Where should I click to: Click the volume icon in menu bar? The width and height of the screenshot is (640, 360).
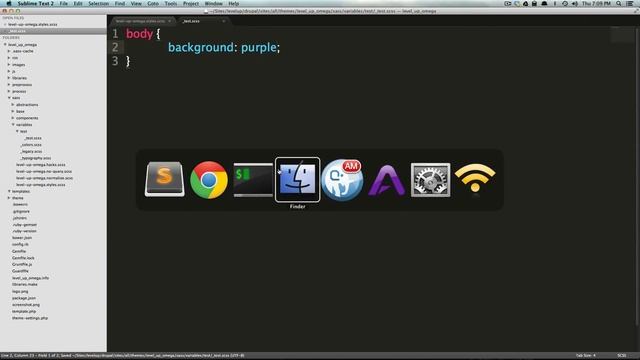pyautogui.click(x=575, y=3)
